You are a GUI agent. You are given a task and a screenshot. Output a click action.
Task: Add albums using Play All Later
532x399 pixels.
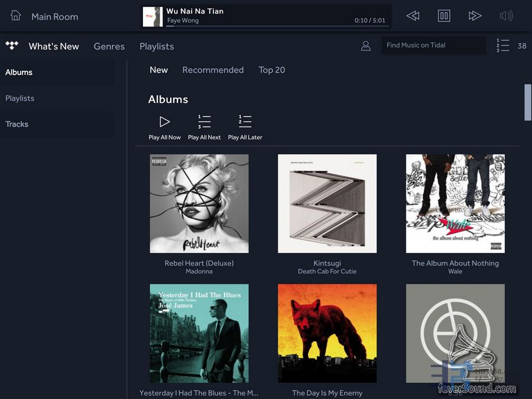[245, 127]
